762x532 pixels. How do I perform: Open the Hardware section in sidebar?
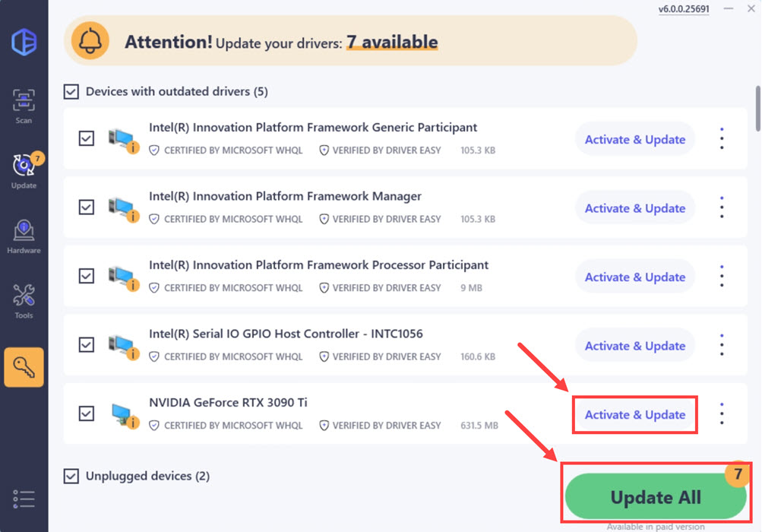[x=24, y=236]
